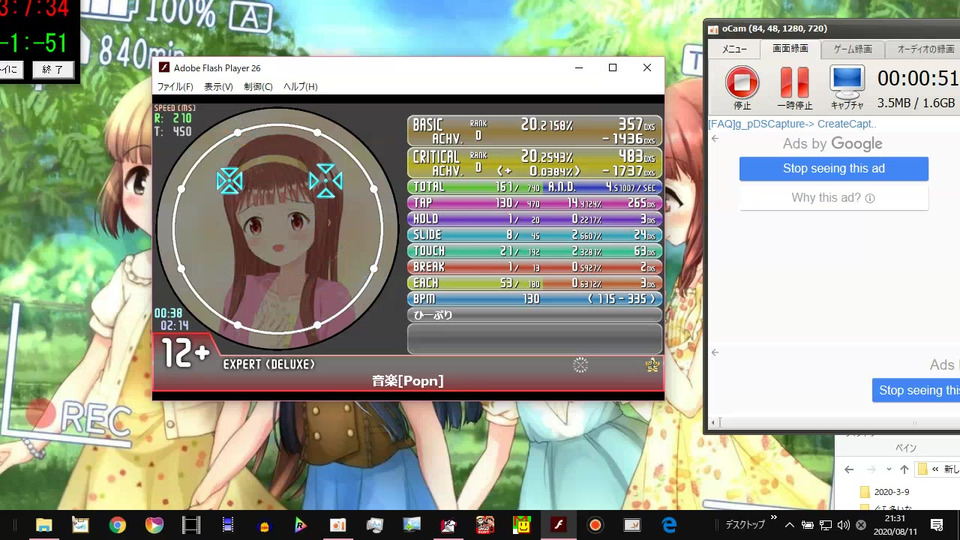Click the 'Stop seeing this ad' button at top
Screen dimensions: 960x540
[x=834, y=168]
